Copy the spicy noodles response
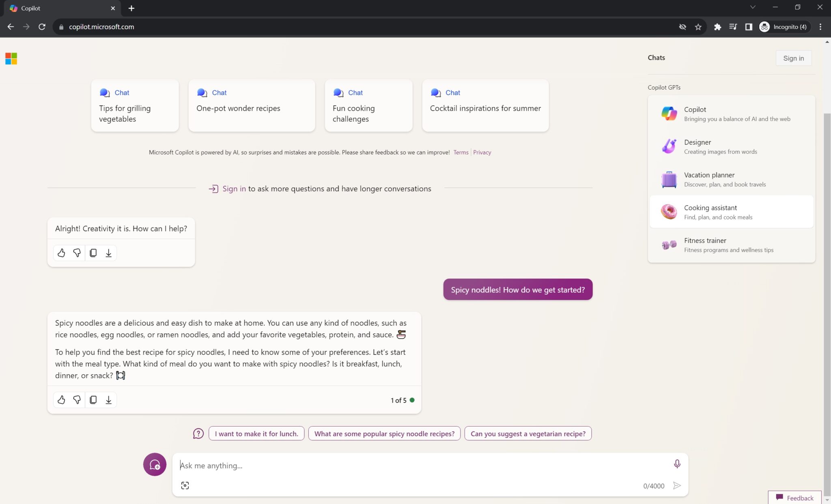The width and height of the screenshot is (831, 504). point(93,400)
